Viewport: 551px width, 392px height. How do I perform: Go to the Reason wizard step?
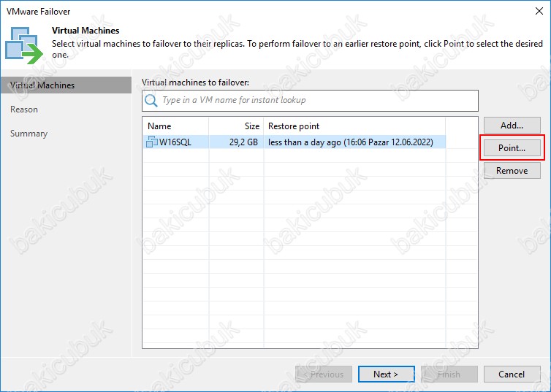coord(24,109)
